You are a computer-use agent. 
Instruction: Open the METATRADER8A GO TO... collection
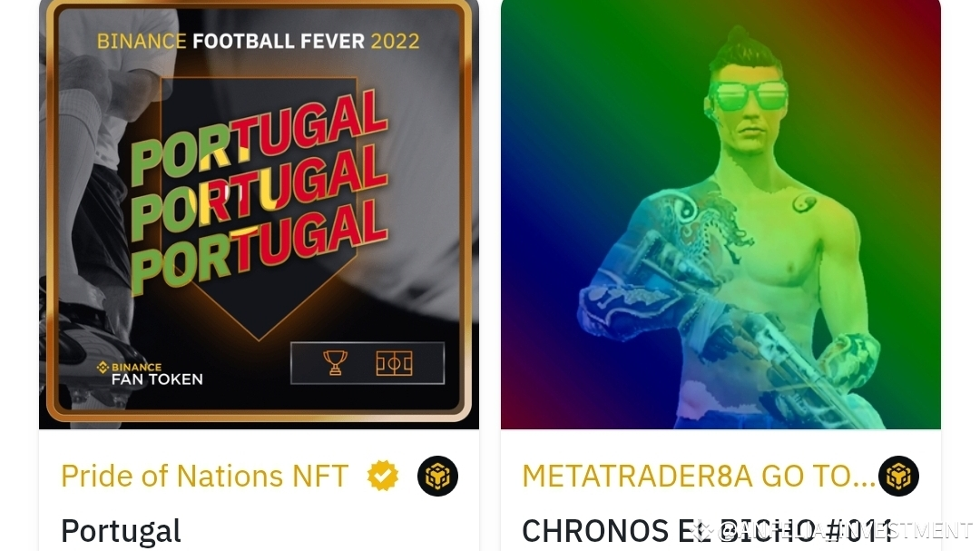pos(698,476)
